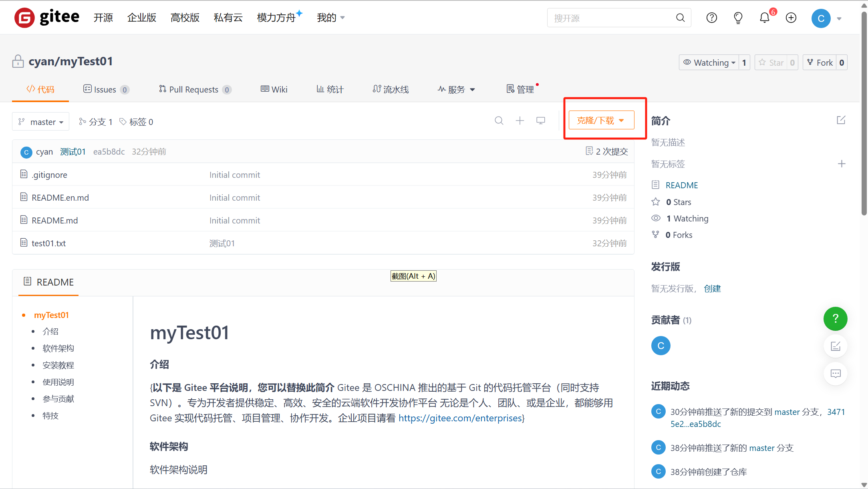Click the lightbulb icon in top bar

(738, 18)
